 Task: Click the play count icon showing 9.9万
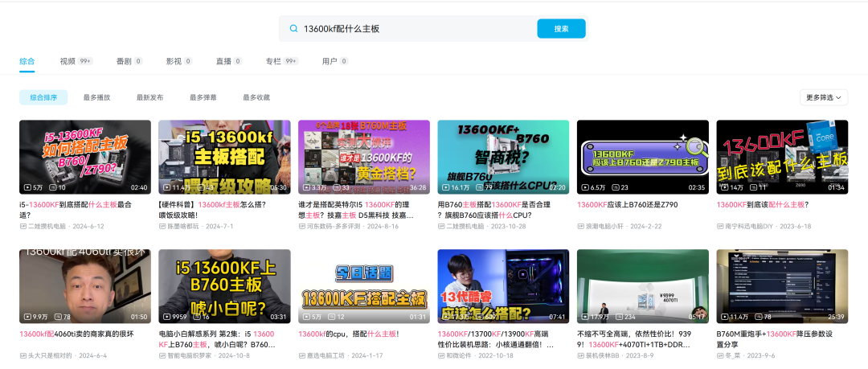[27, 317]
